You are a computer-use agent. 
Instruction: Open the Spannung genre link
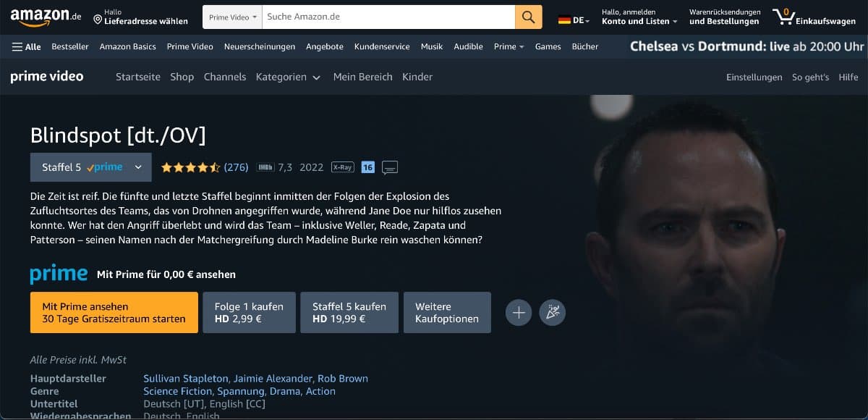coord(242,391)
